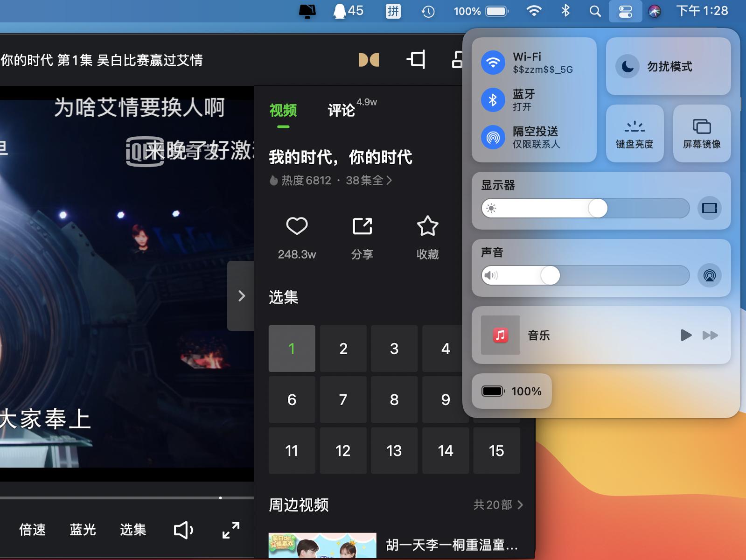746x560 pixels.
Task: Select episode 9
Action: (x=443, y=399)
